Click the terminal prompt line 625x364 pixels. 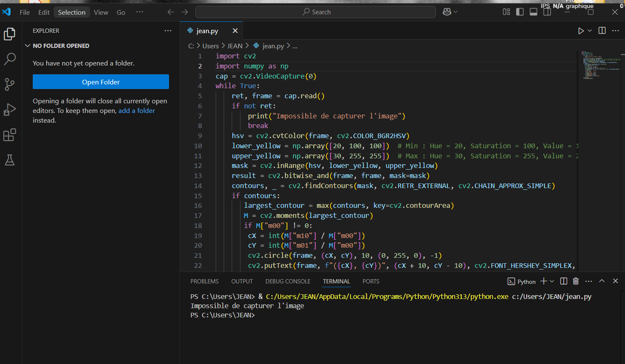pyautogui.click(x=222, y=315)
